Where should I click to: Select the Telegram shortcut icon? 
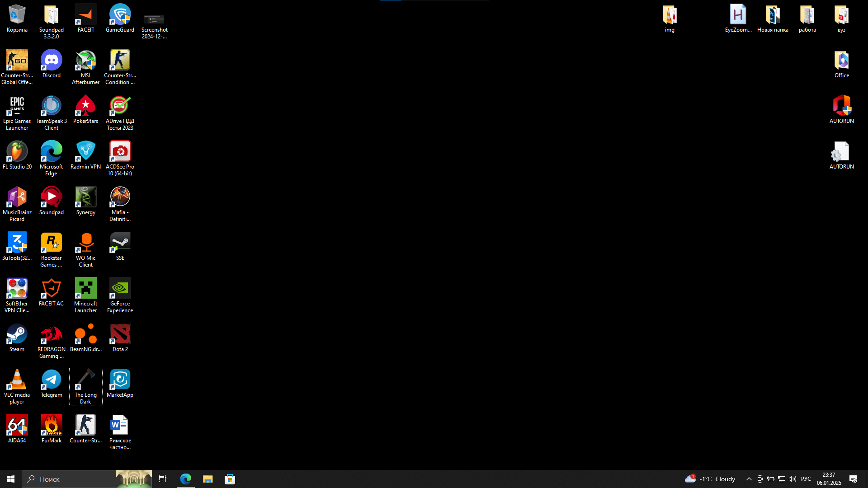[x=52, y=380]
